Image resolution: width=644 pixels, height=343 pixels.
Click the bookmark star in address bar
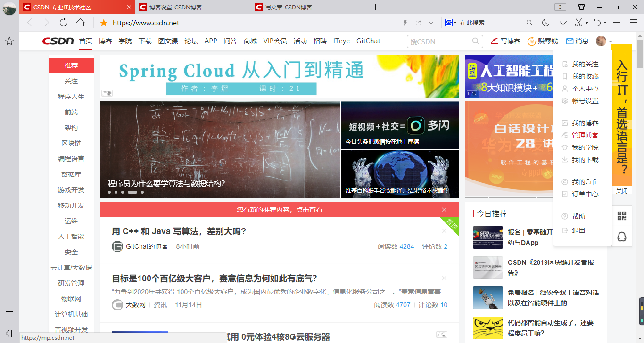pos(104,23)
